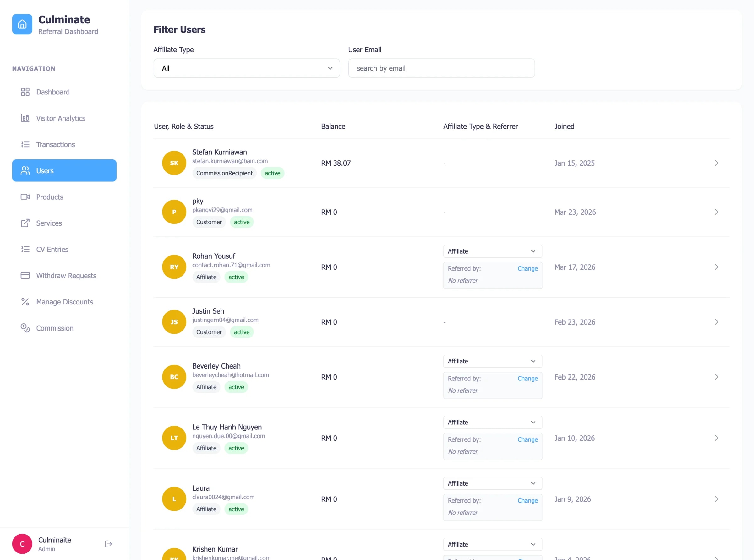Click Stefan Kurniawan's active status badge
This screenshot has width=754, height=560.
[x=272, y=173]
